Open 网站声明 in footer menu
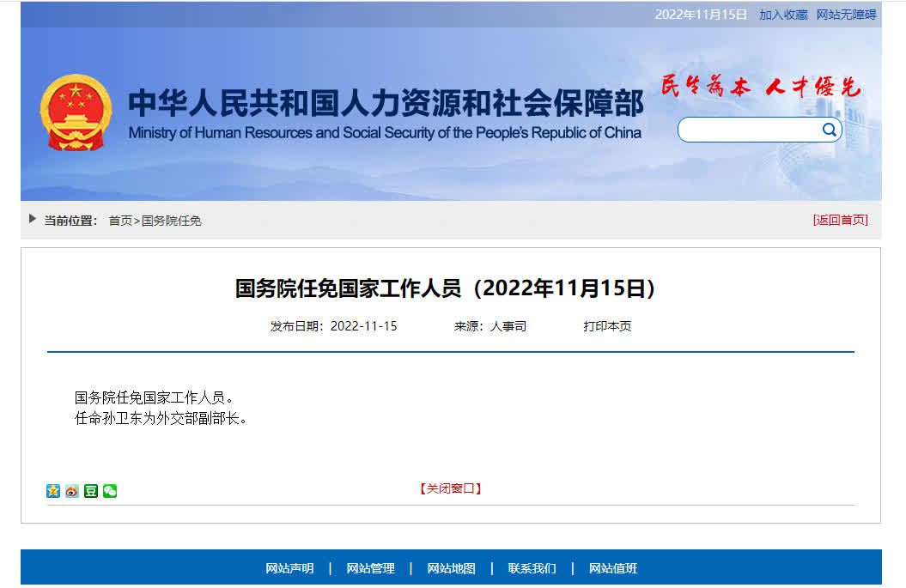This screenshot has width=906, height=588. click(x=289, y=568)
